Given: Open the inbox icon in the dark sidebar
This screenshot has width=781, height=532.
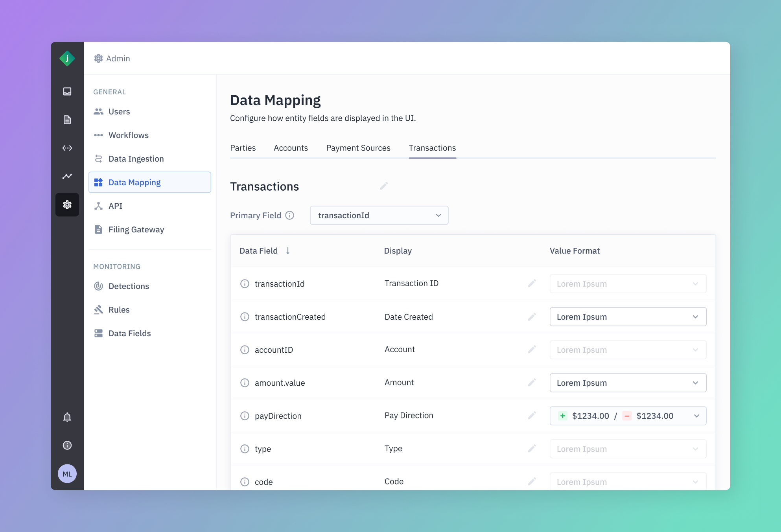Looking at the screenshot, I should pos(67,92).
